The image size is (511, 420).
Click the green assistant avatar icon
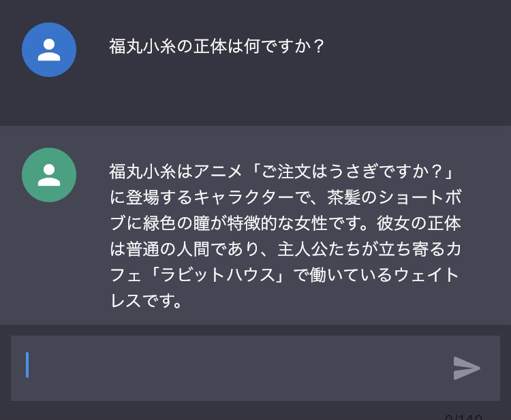point(49,175)
